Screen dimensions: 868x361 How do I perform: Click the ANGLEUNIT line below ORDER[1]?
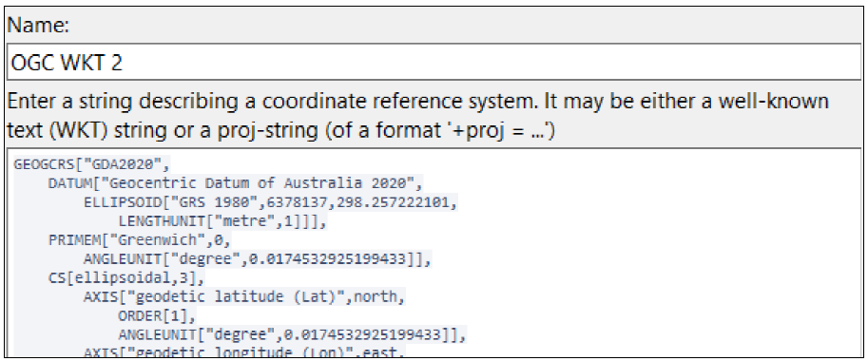pyautogui.click(x=292, y=335)
